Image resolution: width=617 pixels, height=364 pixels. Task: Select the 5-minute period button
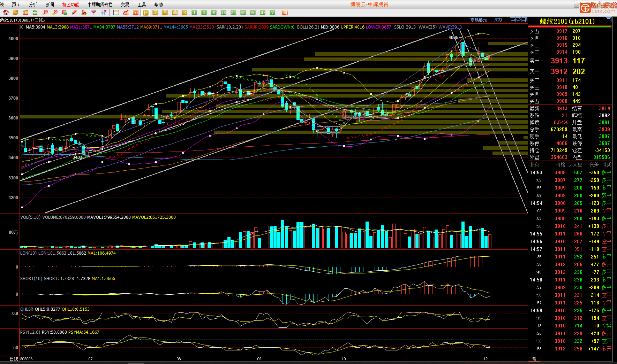click(x=214, y=13)
